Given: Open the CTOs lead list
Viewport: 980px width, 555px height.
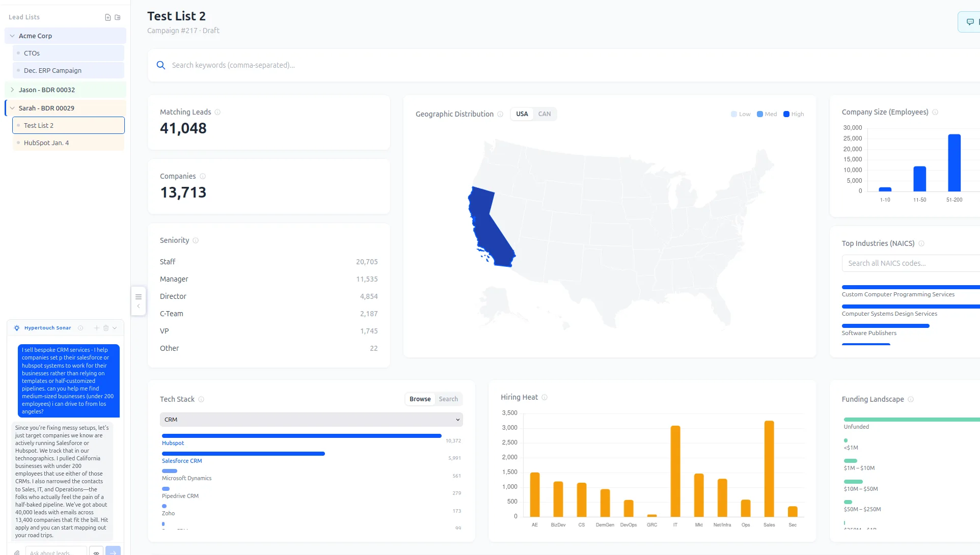Looking at the screenshot, I should 68,53.
